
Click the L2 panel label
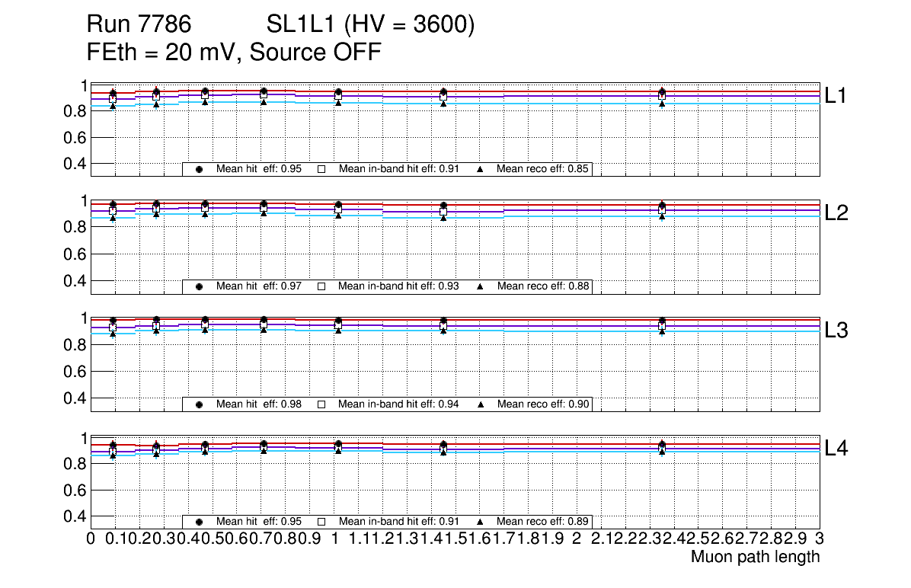pyautogui.click(x=836, y=213)
